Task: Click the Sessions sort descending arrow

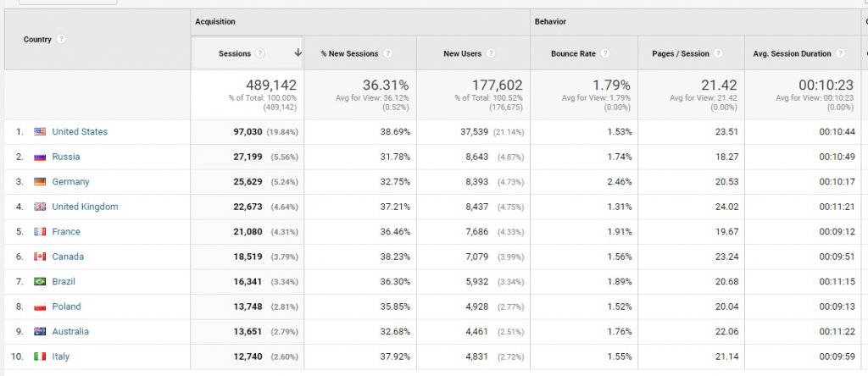Action: [x=298, y=53]
